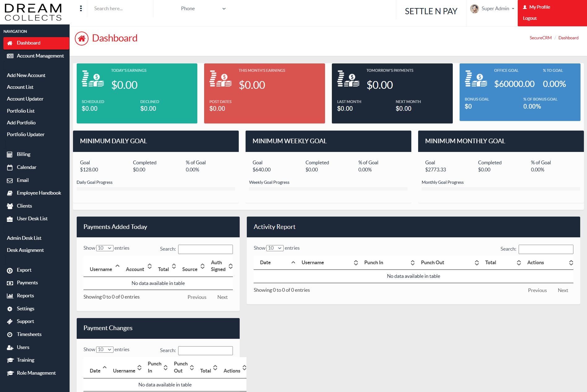587x392 pixels.
Task: Select the User Desk List briefcase icon
Action: 10,218
